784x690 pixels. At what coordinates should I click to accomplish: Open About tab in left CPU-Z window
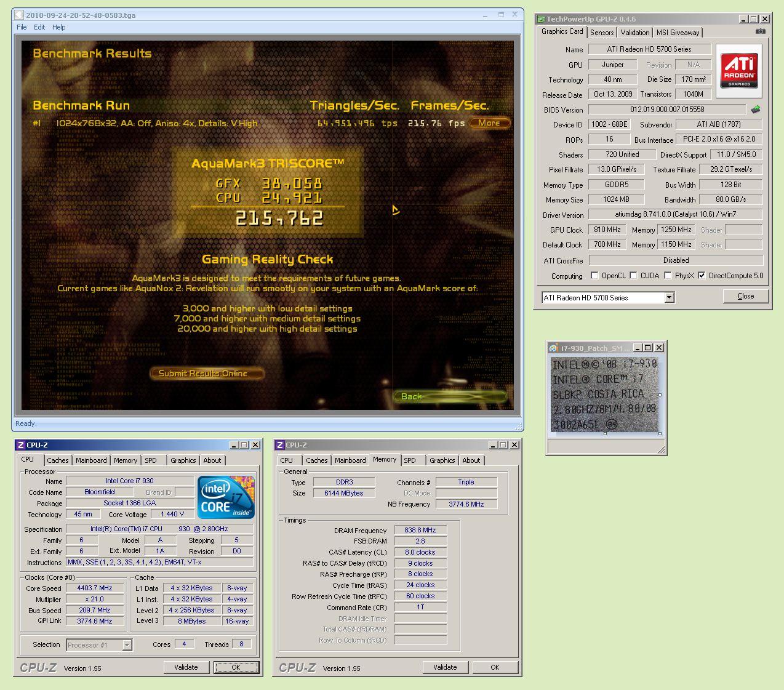212,460
